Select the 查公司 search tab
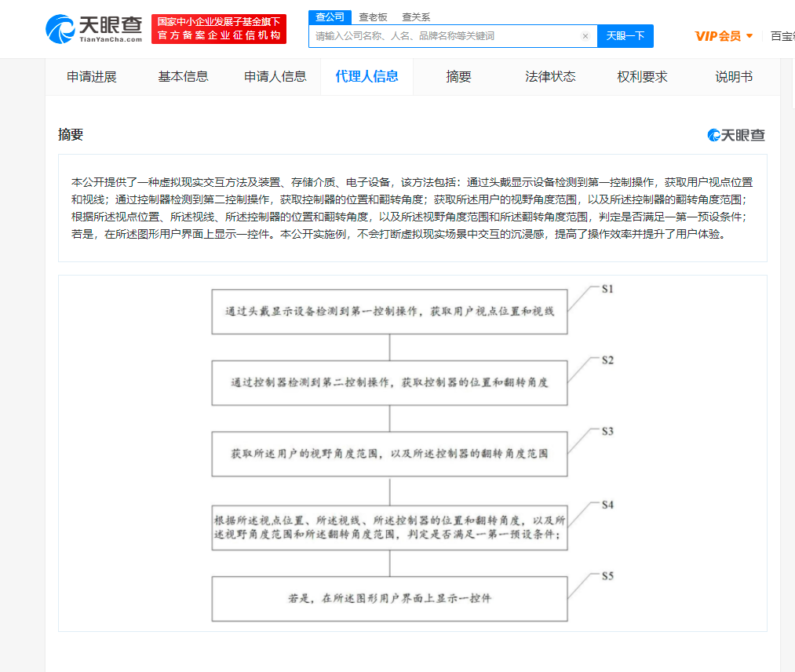 (330, 17)
